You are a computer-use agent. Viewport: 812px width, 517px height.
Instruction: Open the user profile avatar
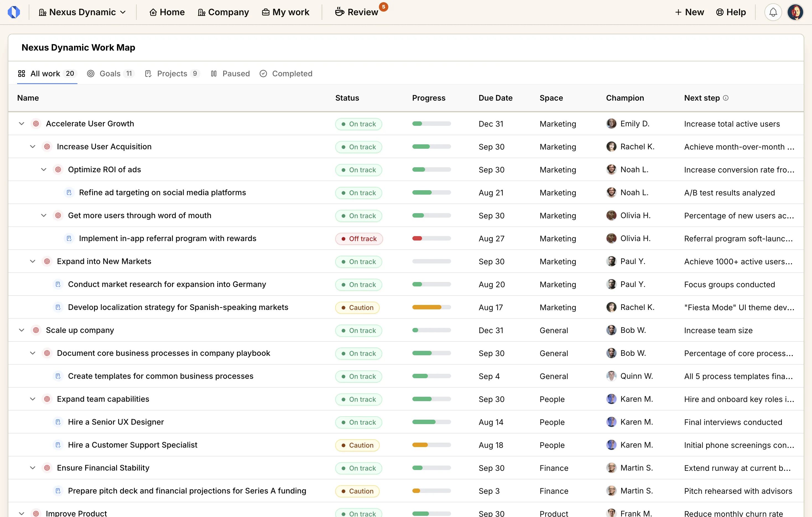[795, 12]
